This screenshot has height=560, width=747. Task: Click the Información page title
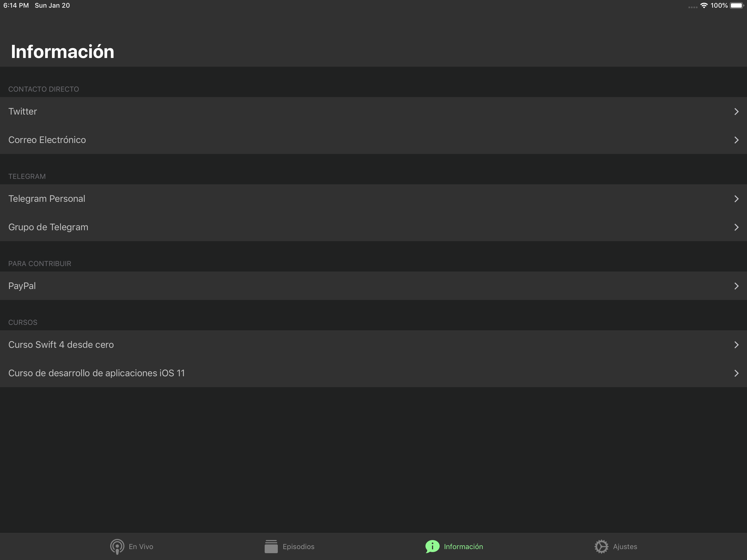[62, 51]
